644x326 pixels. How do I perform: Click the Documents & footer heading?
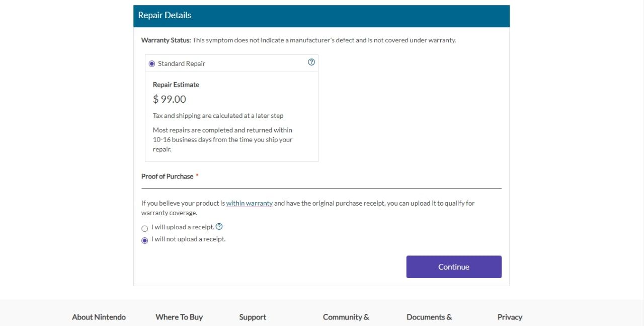429,317
